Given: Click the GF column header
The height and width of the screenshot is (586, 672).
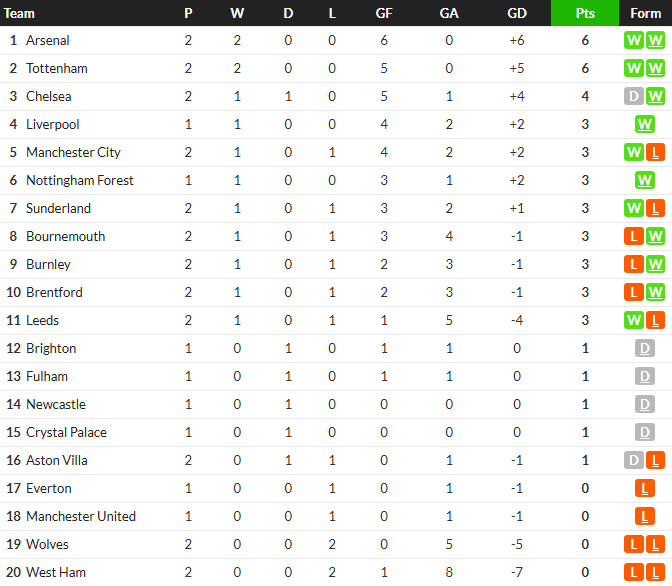Looking at the screenshot, I should point(384,13).
